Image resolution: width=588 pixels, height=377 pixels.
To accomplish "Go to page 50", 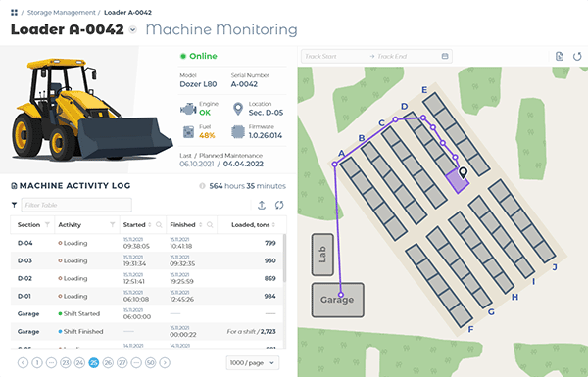I will 150,362.
